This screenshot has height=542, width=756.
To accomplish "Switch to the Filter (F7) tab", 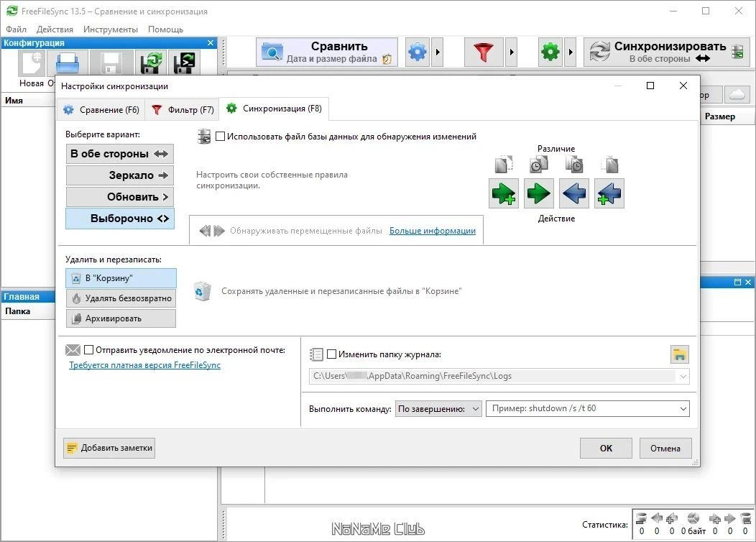I will tap(183, 110).
